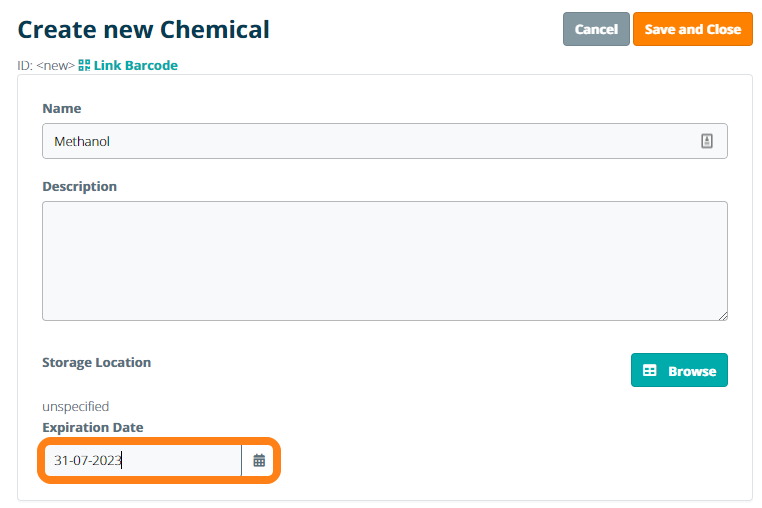762x508 pixels.
Task: Click the Name field label
Action: (62, 108)
